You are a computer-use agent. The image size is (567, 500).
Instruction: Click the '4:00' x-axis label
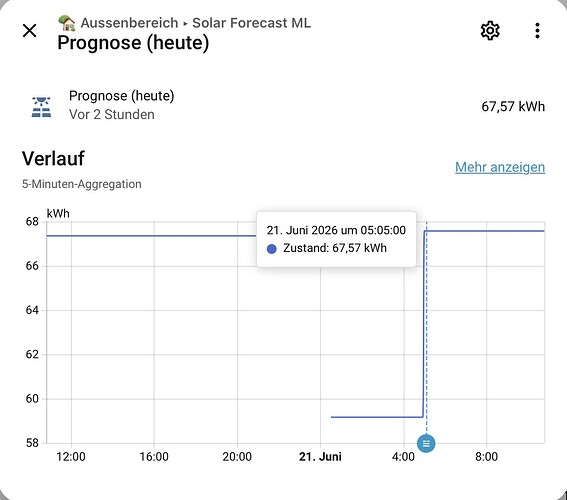pos(403,457)
